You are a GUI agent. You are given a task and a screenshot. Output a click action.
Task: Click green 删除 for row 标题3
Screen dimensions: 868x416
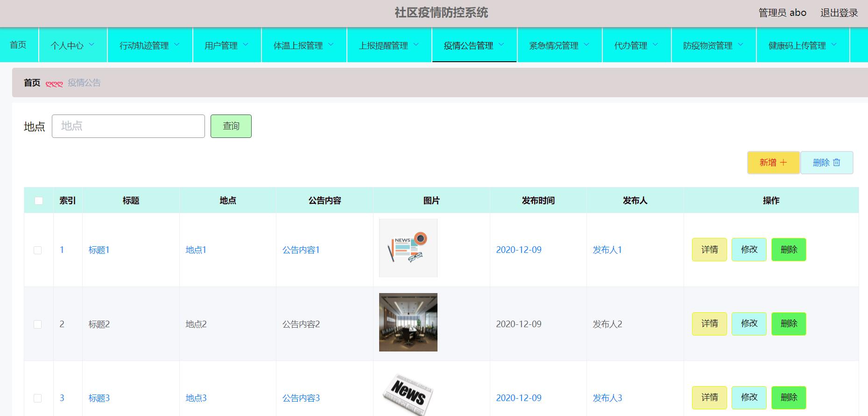(789, 397)
